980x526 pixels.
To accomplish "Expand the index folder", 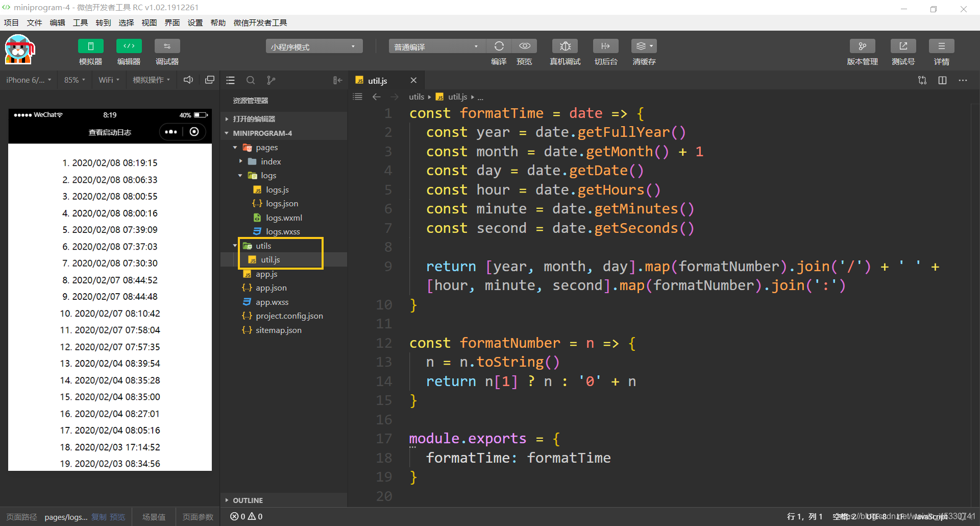I will (284, 161).
